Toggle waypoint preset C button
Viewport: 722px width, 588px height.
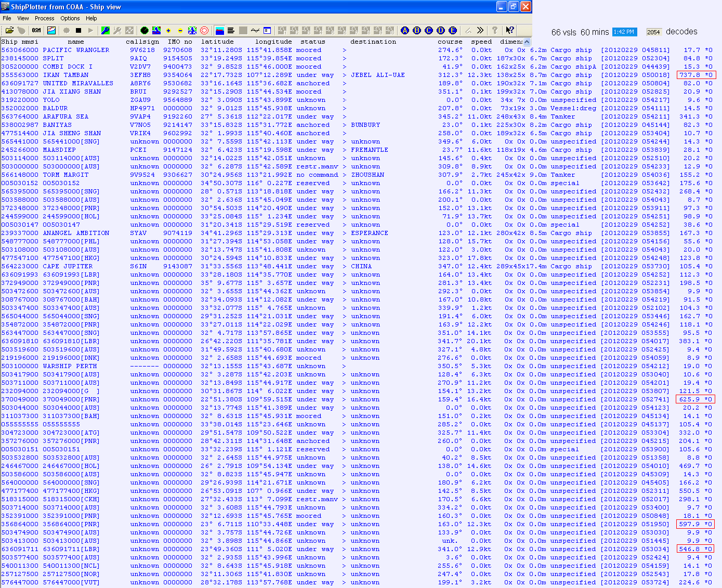coord(429,31)
